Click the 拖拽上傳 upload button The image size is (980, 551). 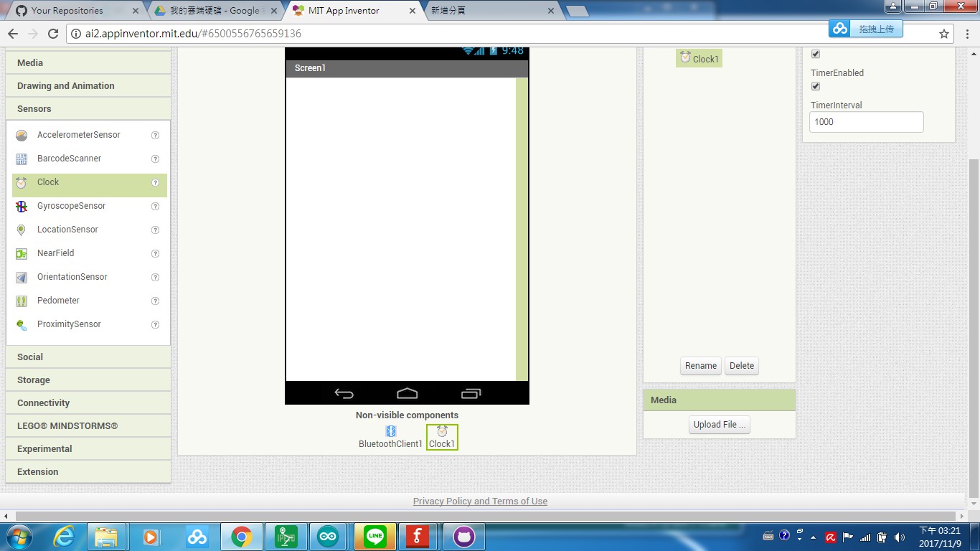866,29
